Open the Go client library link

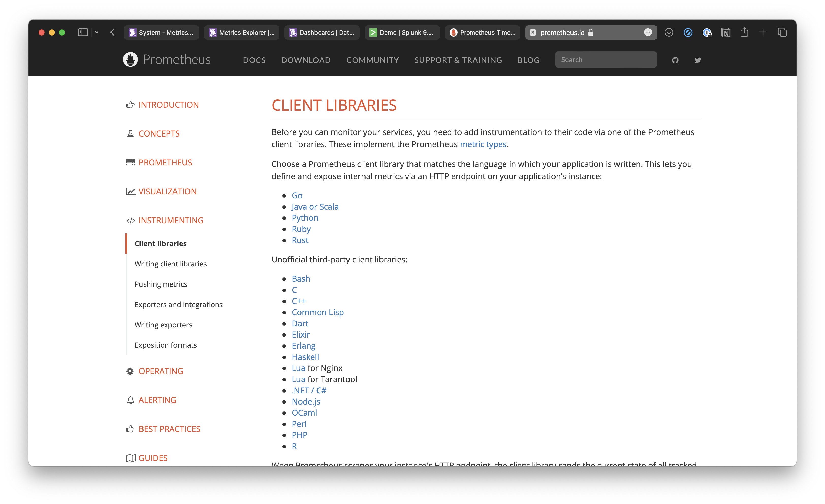point(297,195)
